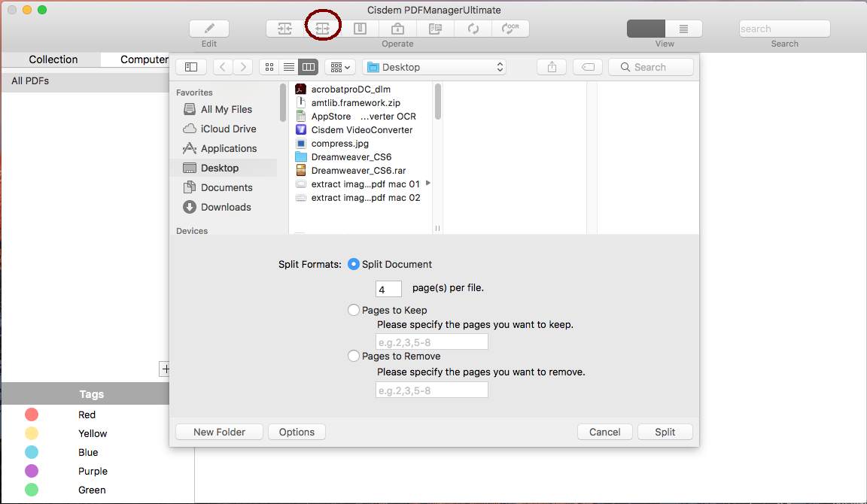Open iCloud Drive in sidebar

tap(228, 129)
